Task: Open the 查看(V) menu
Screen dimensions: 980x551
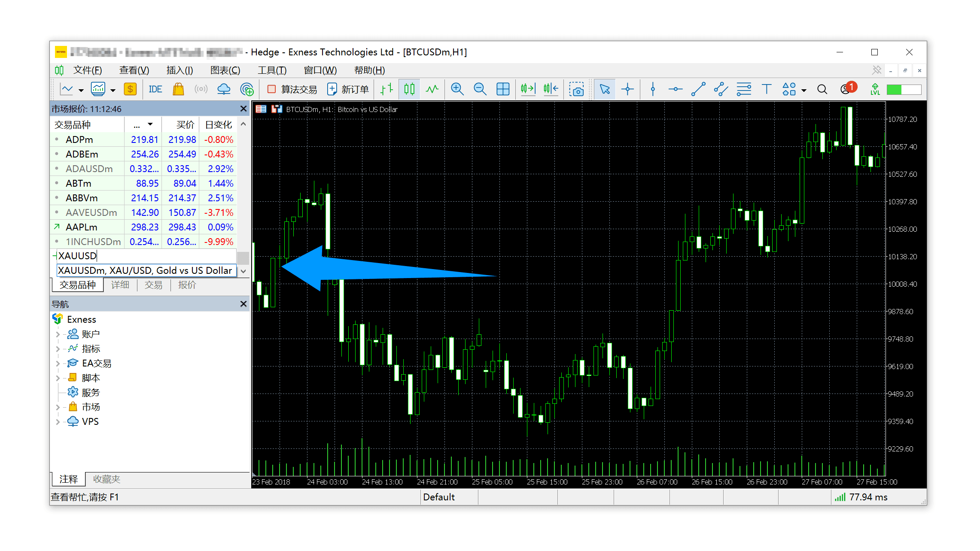Action: (134, 70)
